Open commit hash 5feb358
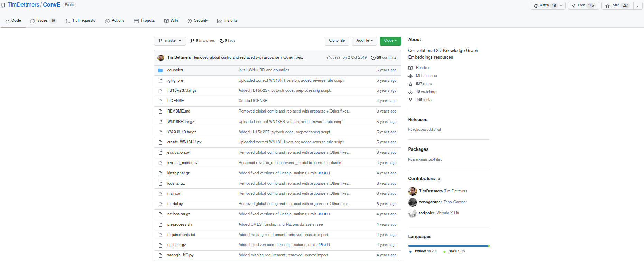This screenshot has height=262, width=644. [333, 58]
